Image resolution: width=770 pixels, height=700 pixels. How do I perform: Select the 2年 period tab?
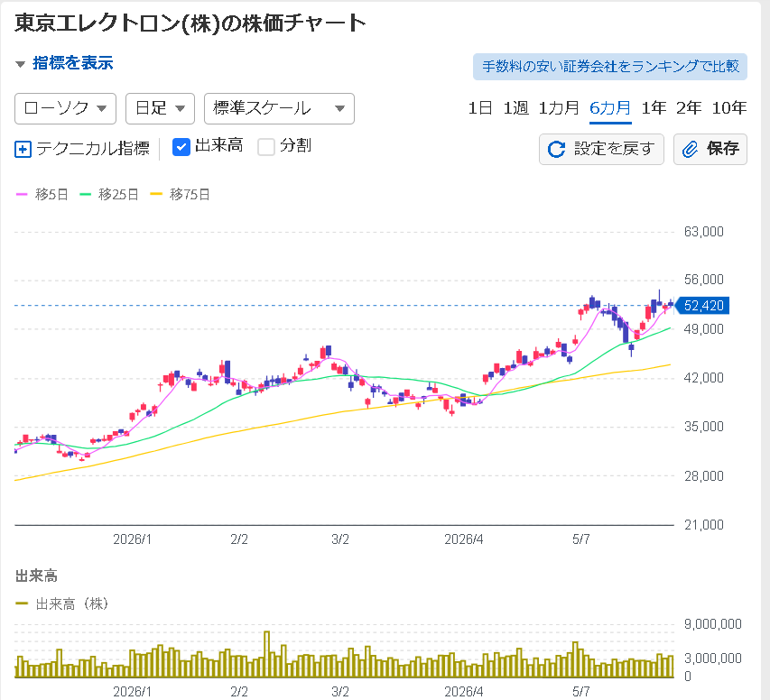point(689,108)
